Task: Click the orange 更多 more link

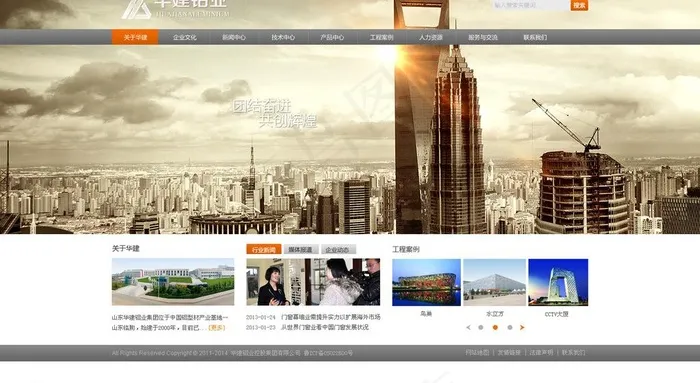Action: pos(217,328)
